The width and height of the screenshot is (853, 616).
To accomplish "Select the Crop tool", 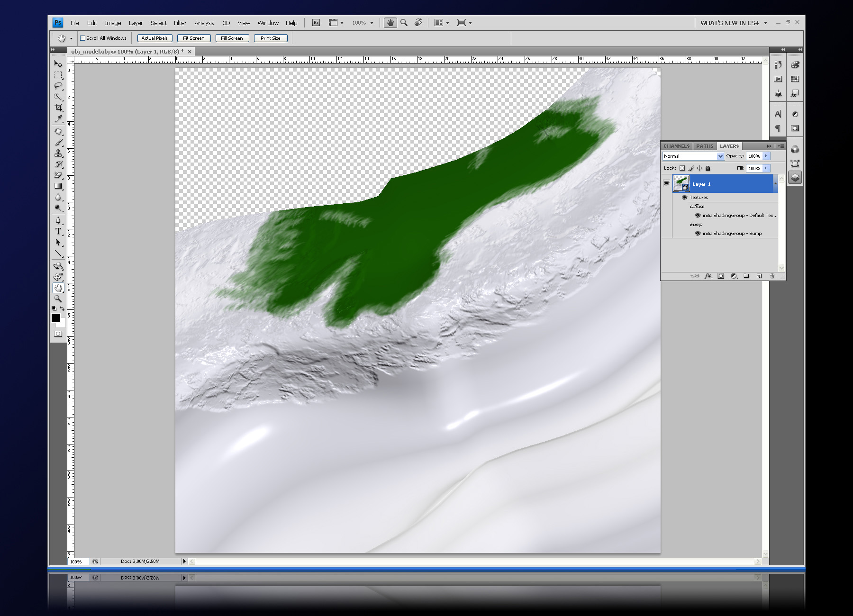I will pyautogui.click(x=58, y=108).
